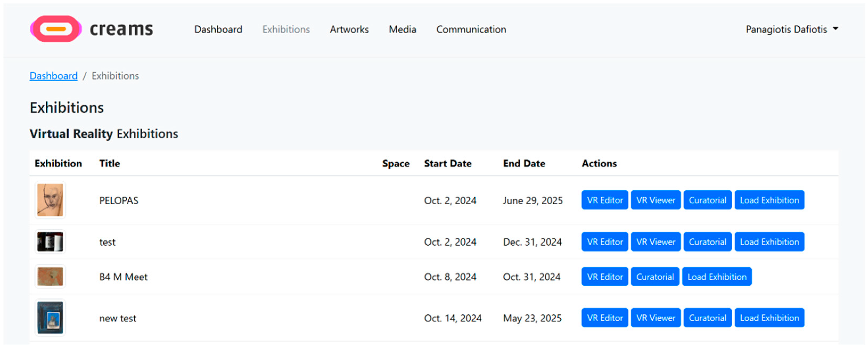Open VR Editor for B4 M Meet
868x348 pixels.
(x=604, y=277)
